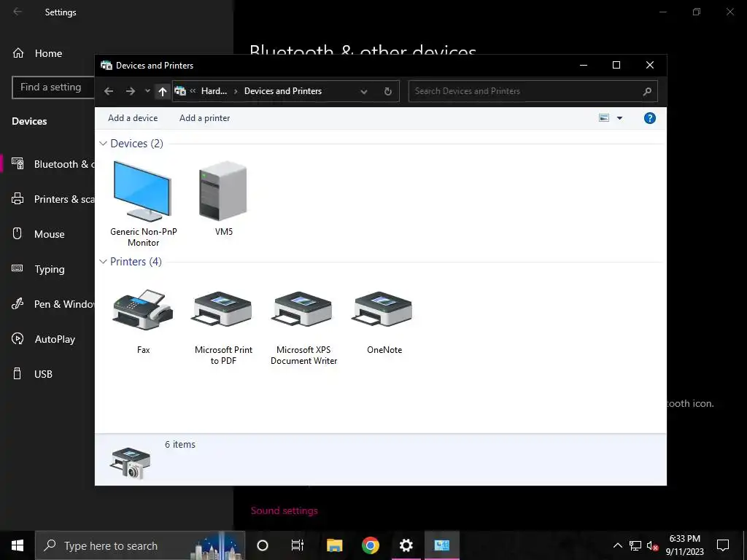Open the Windows Start menu
The width and height of the screenshot is (747, 560).
point(18,545)
